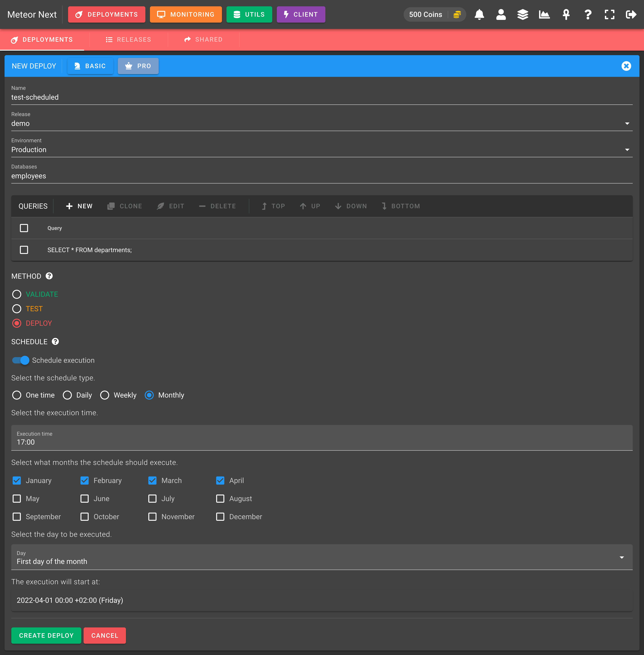Click Create Deploy button

[46, 635]
